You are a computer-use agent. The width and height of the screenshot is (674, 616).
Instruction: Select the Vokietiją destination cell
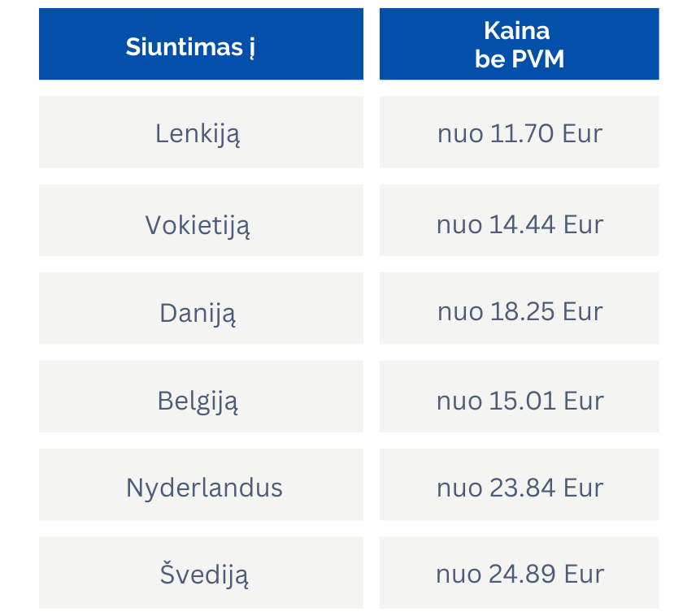pos(201,220)
